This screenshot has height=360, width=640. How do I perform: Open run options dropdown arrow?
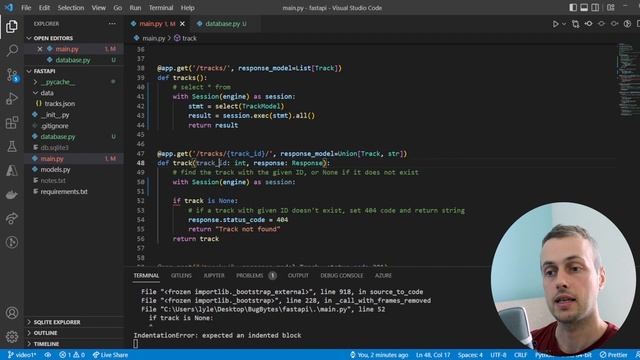click(x=564, y=24)
